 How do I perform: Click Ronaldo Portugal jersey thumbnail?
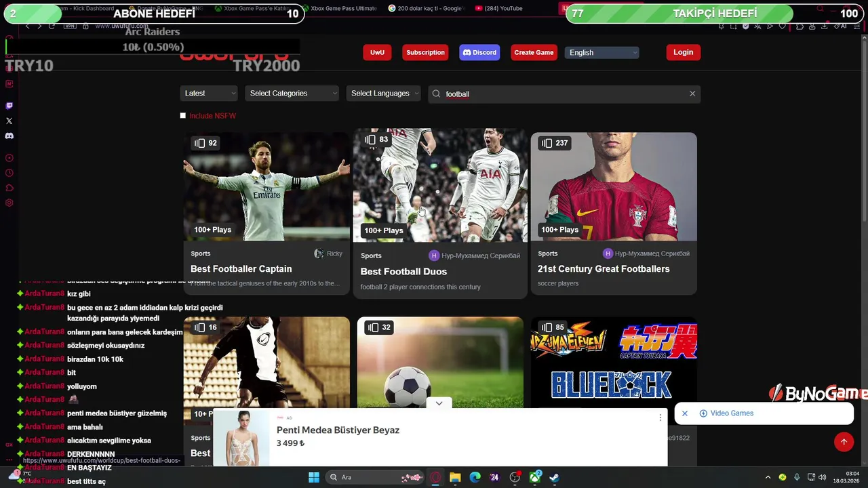[614, 186]
